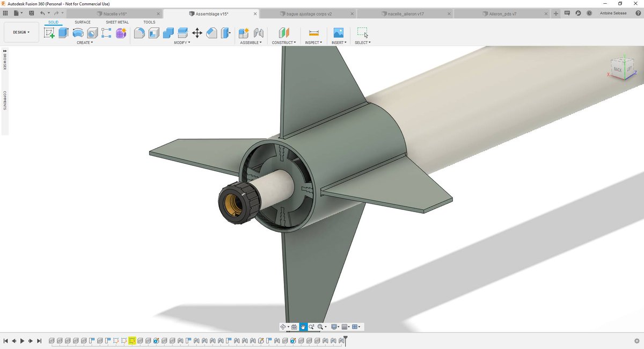644x349 pixels.
Task: Select the New Component tool
Action: click(244, 33)
